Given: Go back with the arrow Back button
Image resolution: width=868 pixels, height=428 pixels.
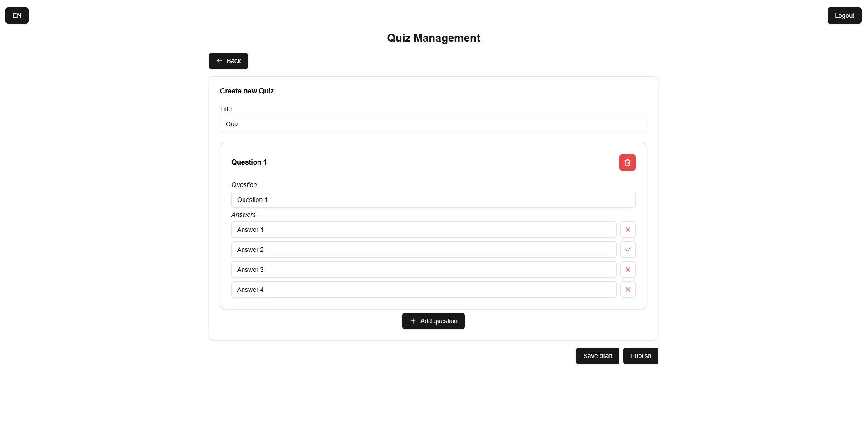Looking at the screenshot, I should coord(228,61).
